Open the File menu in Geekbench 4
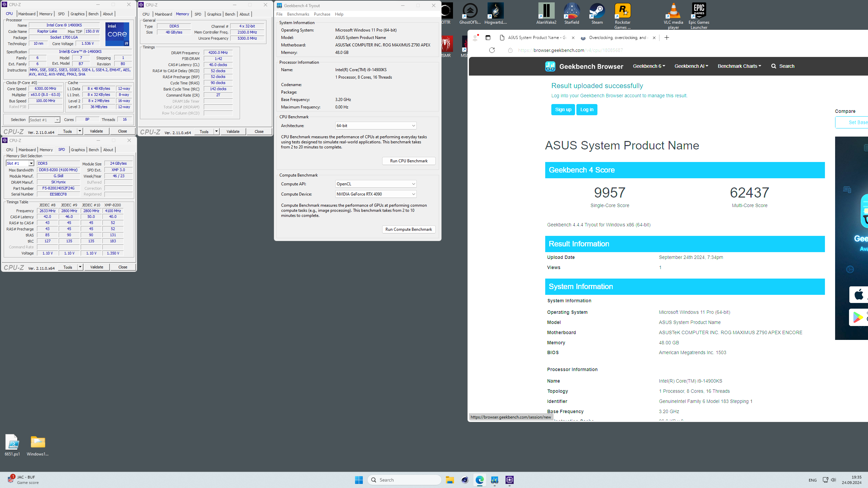The width and height of the screenshot is (868, 488). point(279,14)
